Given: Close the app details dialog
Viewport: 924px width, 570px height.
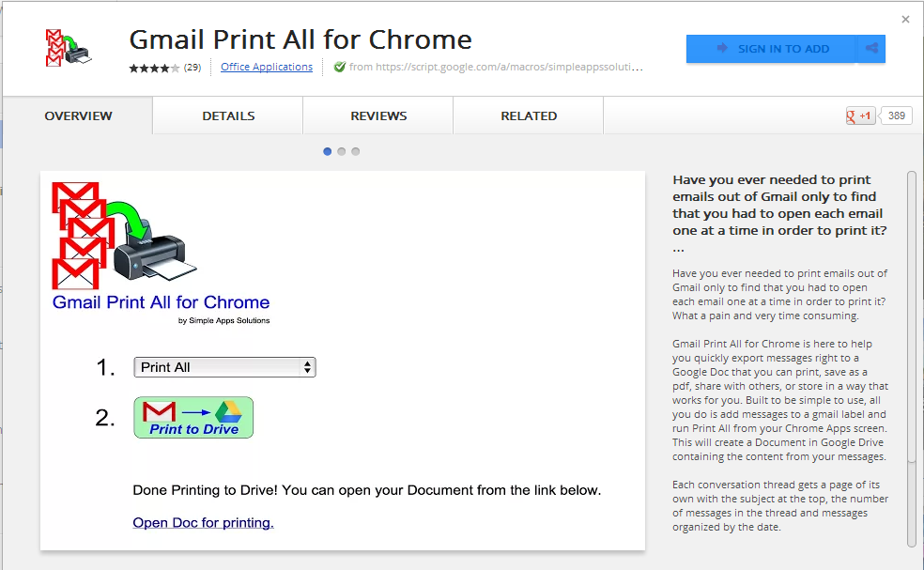Looking at the screenshot, I should coord(906,20).
